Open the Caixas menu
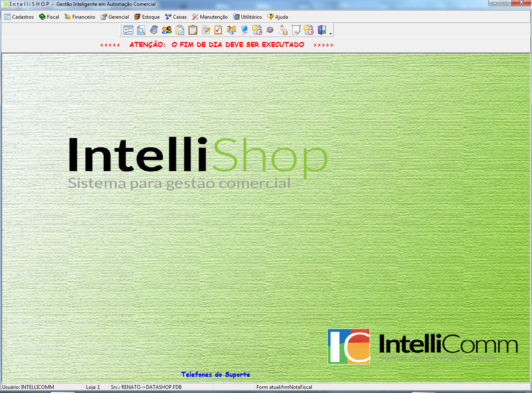The height and width of the screenshot is (393, 532). pyautogui.click(x=176, y=17)
